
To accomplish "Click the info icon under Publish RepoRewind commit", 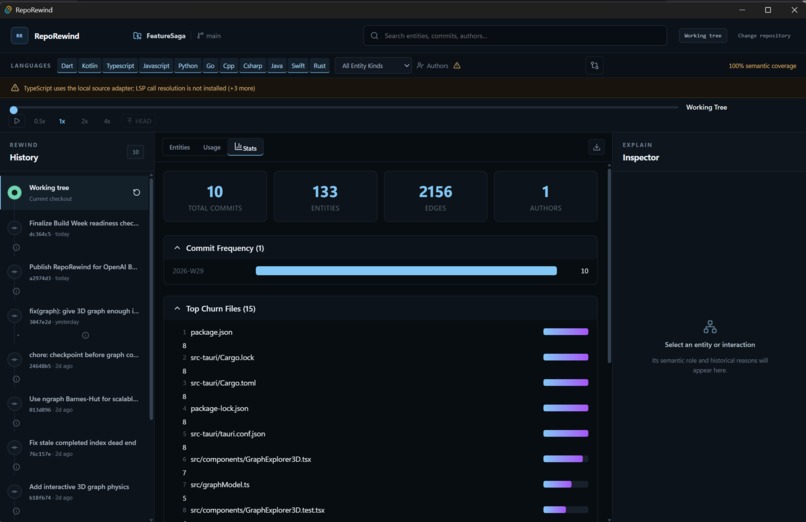I will coord(16,291).
